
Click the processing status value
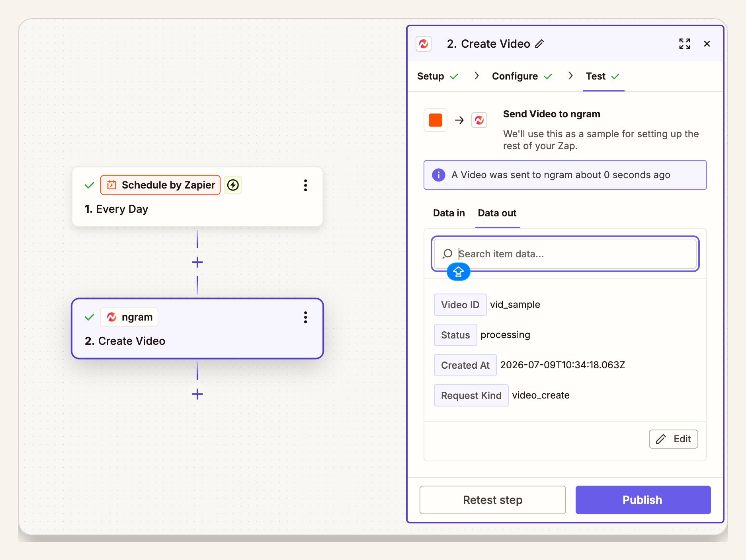point(506,335)
